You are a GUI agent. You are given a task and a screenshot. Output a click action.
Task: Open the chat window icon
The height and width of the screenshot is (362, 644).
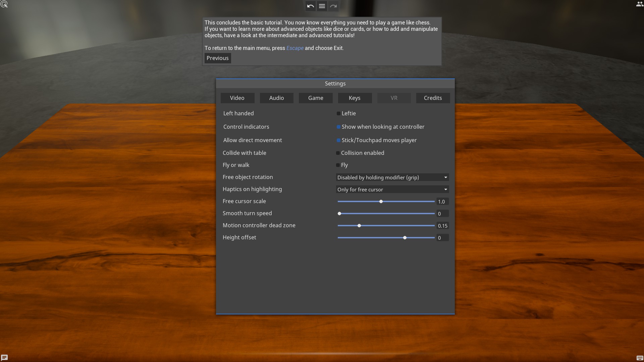tap(4, 357)
